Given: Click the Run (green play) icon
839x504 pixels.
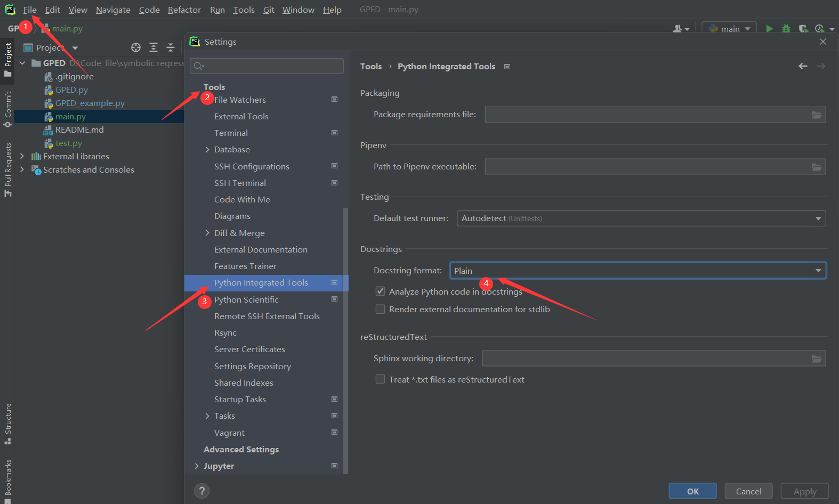Looking at the screenshot, I should click(x=769, y=29).
